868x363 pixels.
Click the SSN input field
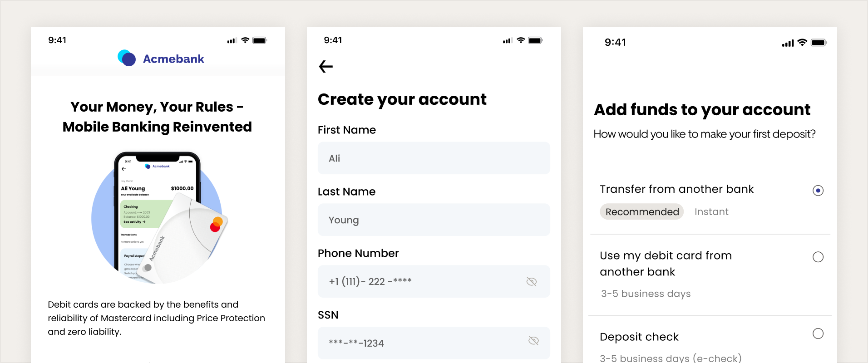click(x=422, y=343)
